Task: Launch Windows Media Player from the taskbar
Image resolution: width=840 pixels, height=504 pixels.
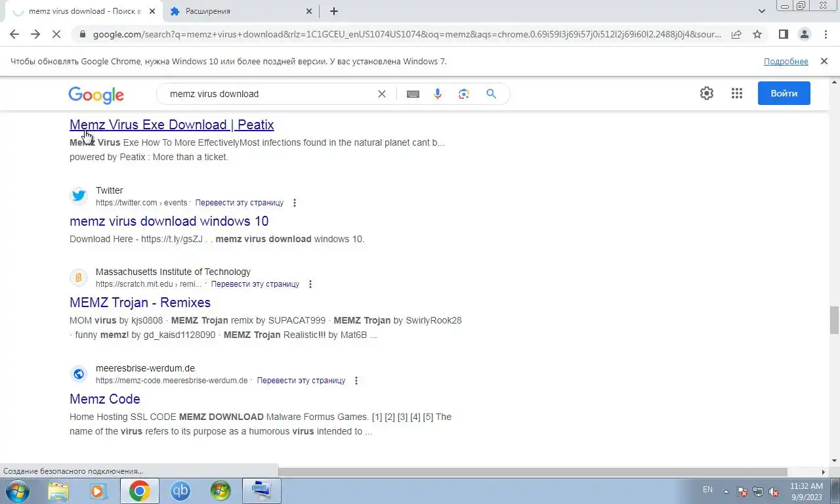Action: coord(98,491)
